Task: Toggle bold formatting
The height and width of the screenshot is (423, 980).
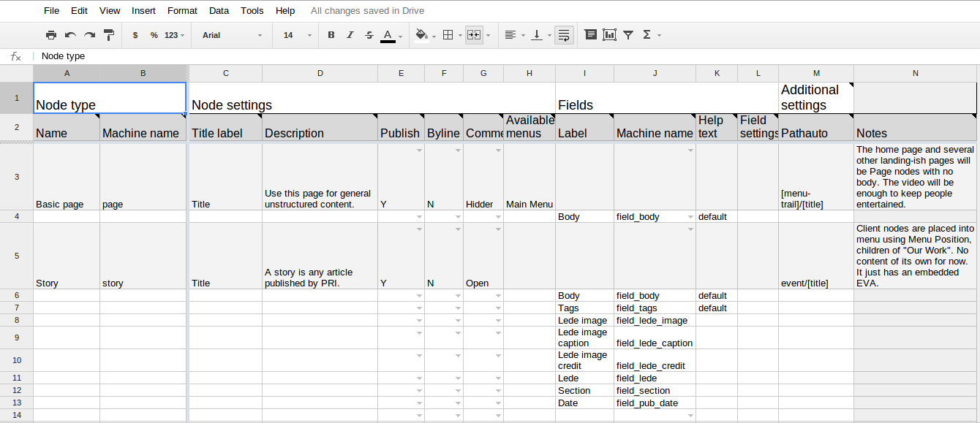Action: click(x=331, y=35)
